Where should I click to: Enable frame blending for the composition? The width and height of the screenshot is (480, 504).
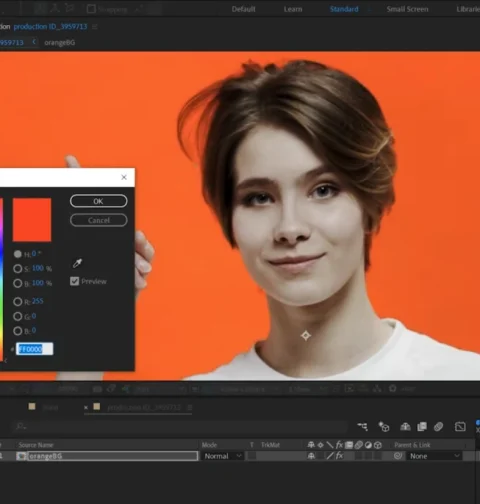[x=422, y=426]
